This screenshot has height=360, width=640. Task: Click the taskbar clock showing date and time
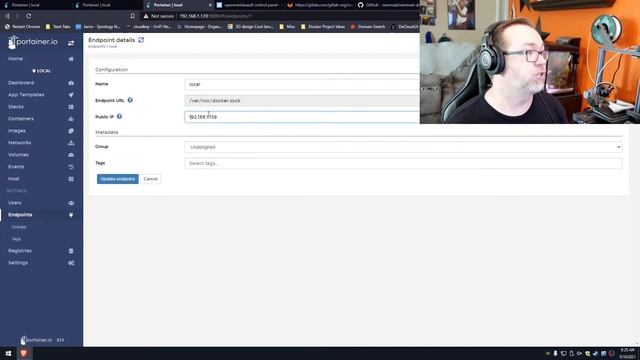[628, 353]
